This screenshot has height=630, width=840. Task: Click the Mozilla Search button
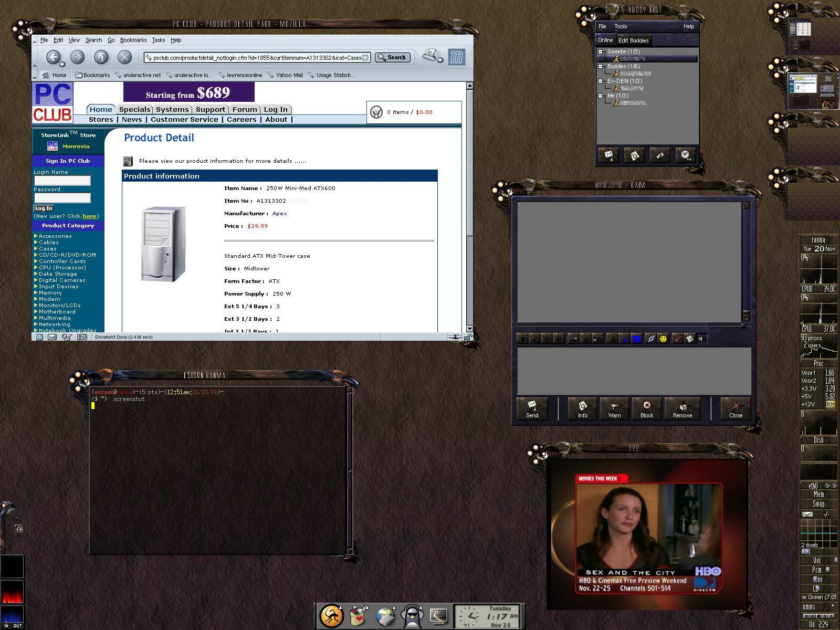click(x=392, y=57)
